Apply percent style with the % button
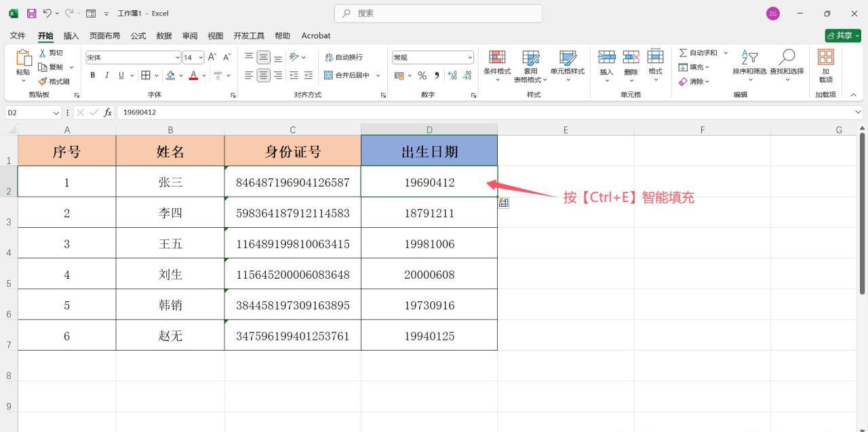Screen dimensions: 868x432 (422, 75)
